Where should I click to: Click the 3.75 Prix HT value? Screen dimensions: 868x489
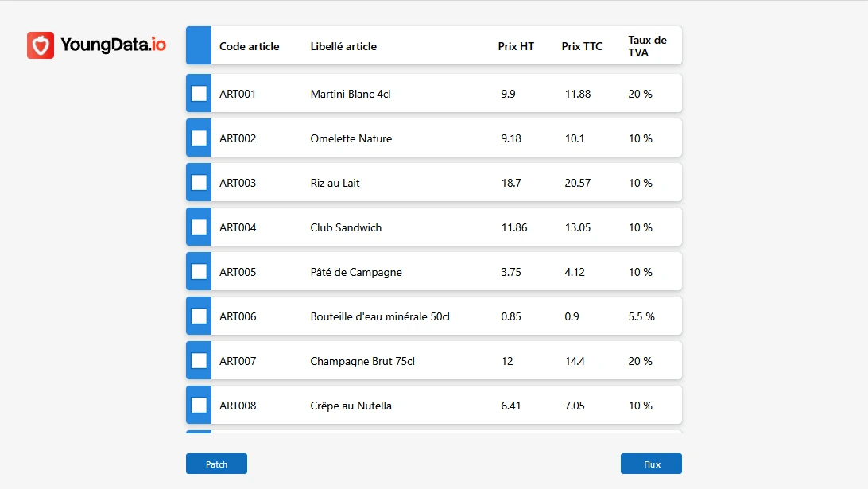(x=511, y=273)
